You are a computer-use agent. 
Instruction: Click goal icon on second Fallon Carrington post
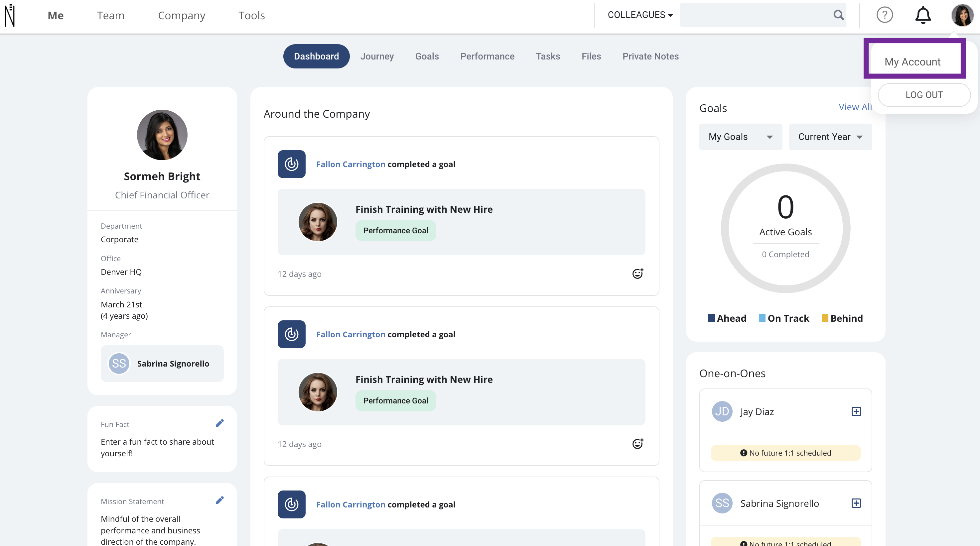(291, 334)
